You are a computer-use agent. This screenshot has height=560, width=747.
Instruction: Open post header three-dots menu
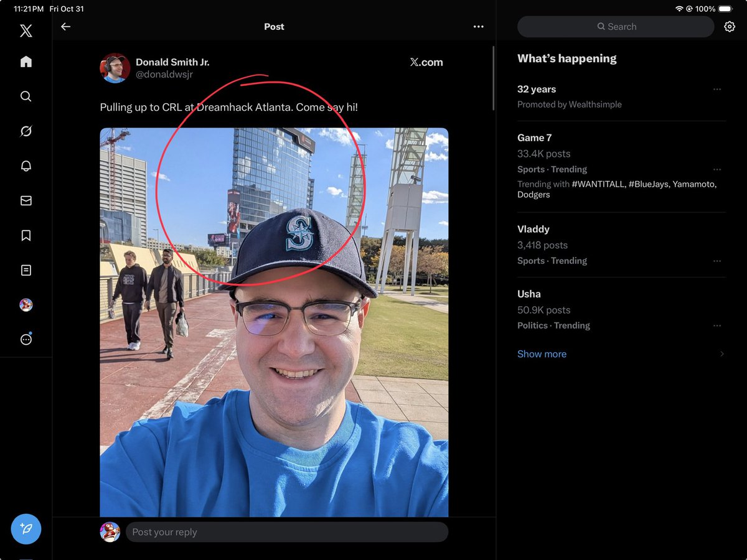point(478,27)
